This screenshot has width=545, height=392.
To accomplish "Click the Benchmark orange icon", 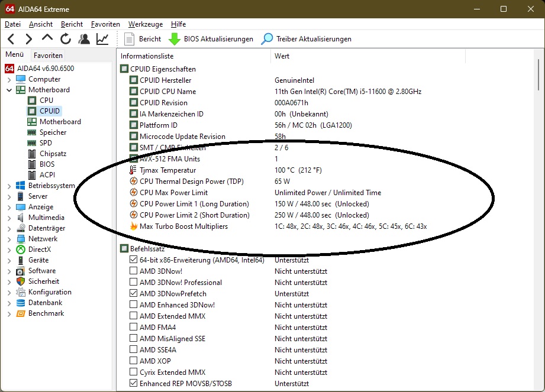I will [x=21, y=313].
